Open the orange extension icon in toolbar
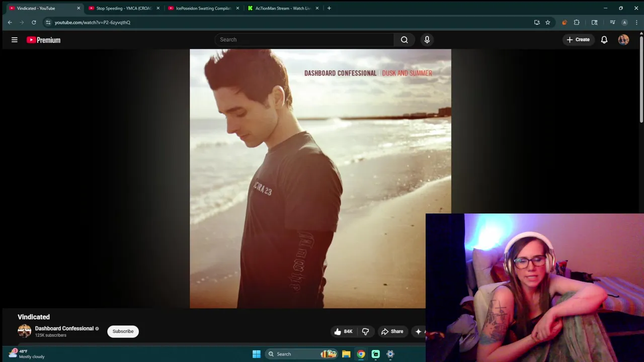 point(564,22)
